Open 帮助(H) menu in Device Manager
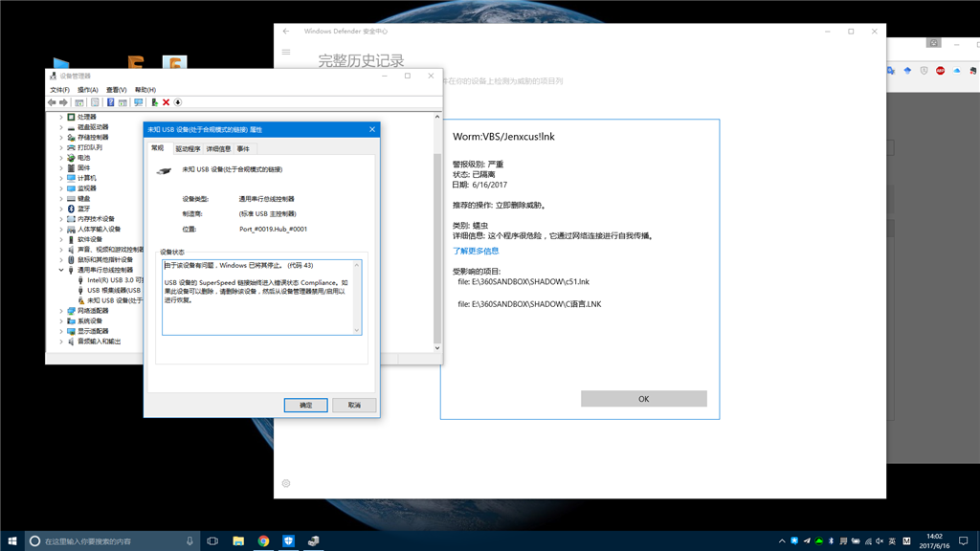This screenshot has width=980, height=551. [145, 90]
